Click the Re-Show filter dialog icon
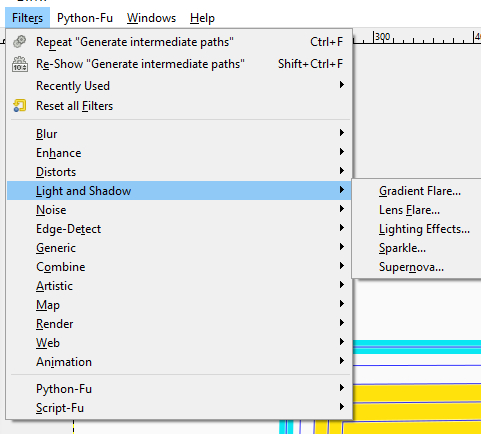481x434 pixels. [x=20, y=64]
